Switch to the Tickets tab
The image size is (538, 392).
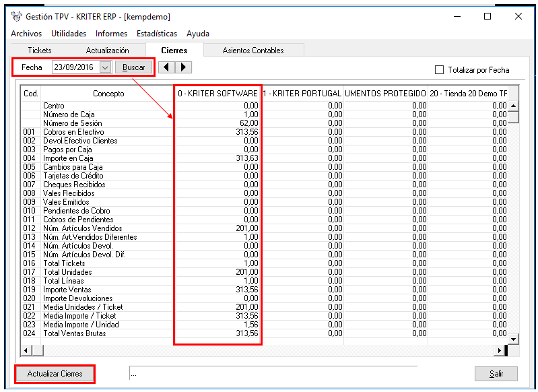pyautogui.click(x=40, y=50)
